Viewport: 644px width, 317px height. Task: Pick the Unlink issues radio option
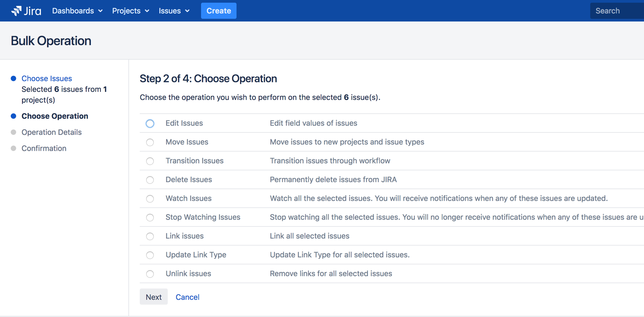click(x=150, y=274)
